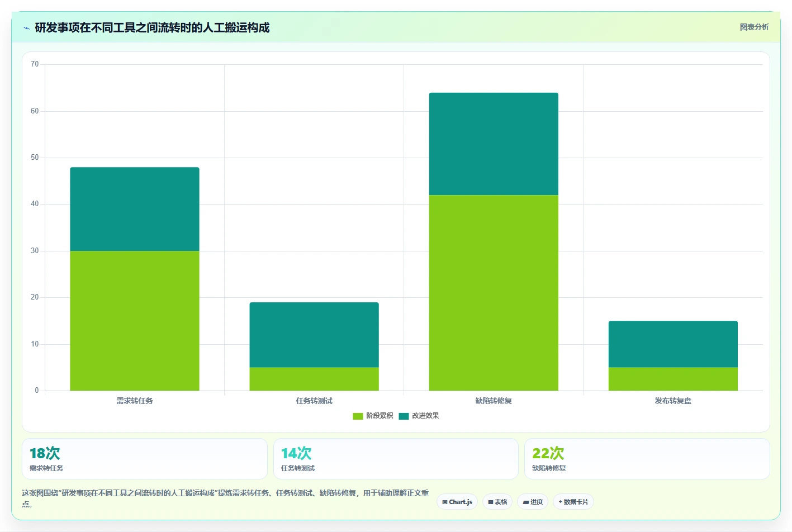Click the teal bar segment for 任务转测试
Viewport: 792px width, 532px height.
tap(314, 335)
